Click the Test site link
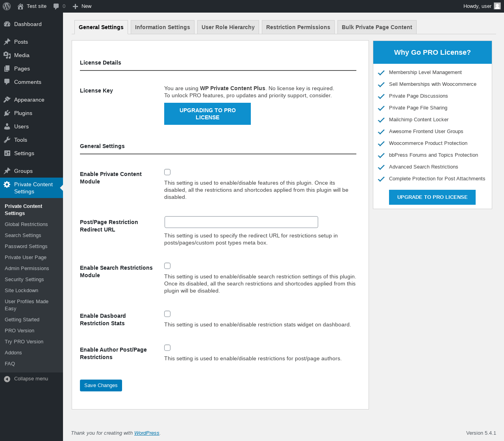This screenshot has height=441, width=504. point(37,6)
